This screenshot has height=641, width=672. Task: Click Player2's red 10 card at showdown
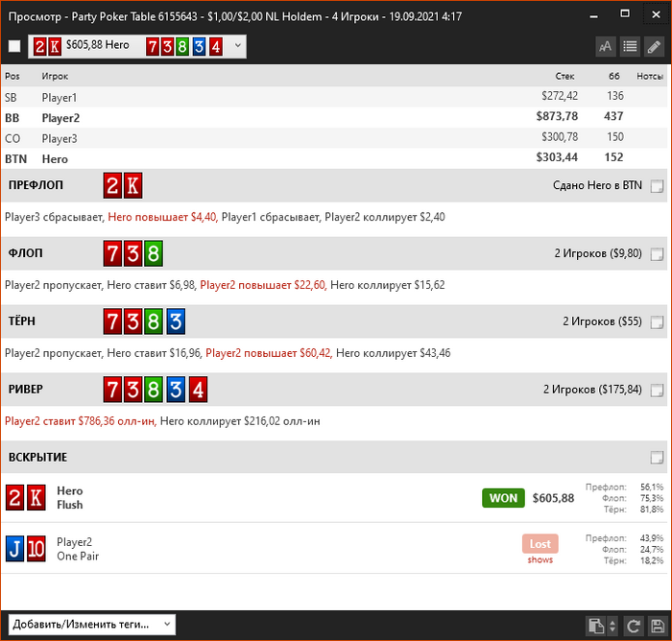(36, 549)
